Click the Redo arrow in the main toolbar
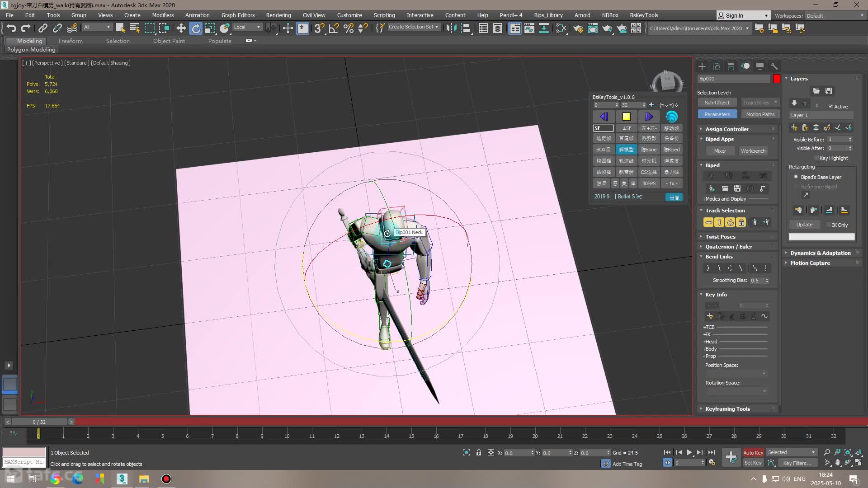Image resolution: width=868 pixels, height=488 pixels. (26, 28)
